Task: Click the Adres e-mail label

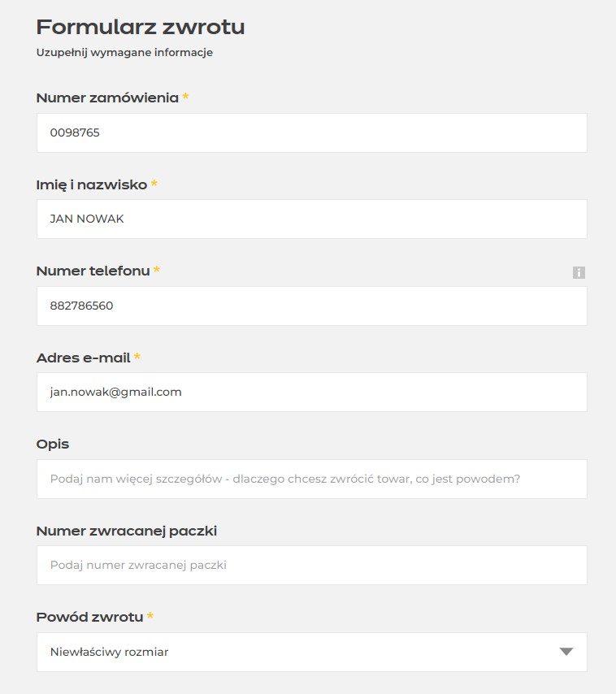Action: pyautogui.click(x=83, y=358)
